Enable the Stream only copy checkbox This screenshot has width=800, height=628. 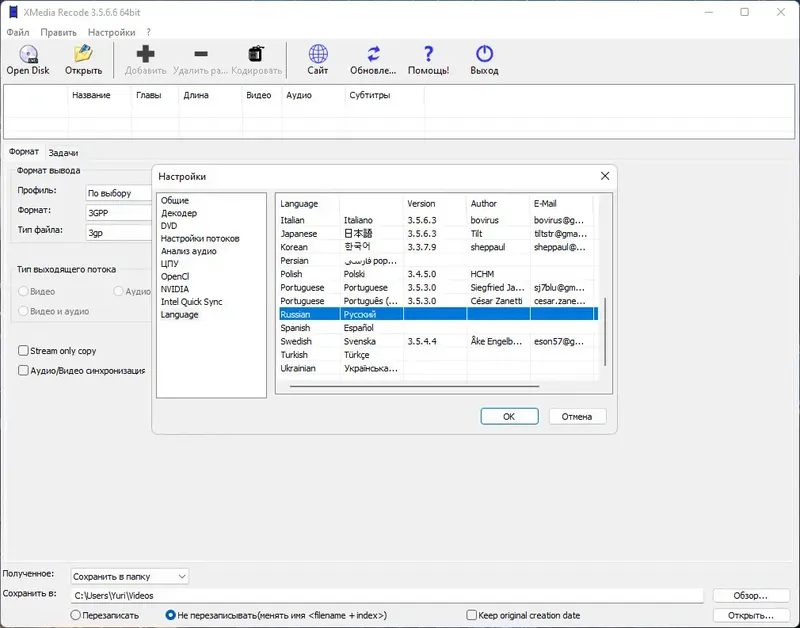coord(24,351)
